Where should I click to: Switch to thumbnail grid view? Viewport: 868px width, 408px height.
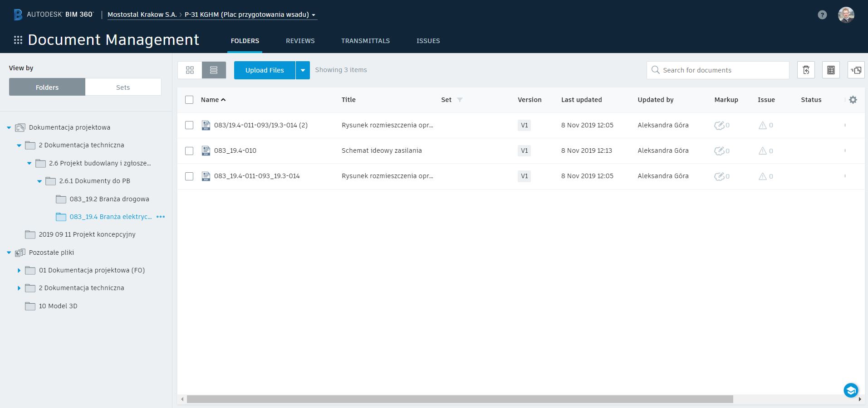[190, 70]
